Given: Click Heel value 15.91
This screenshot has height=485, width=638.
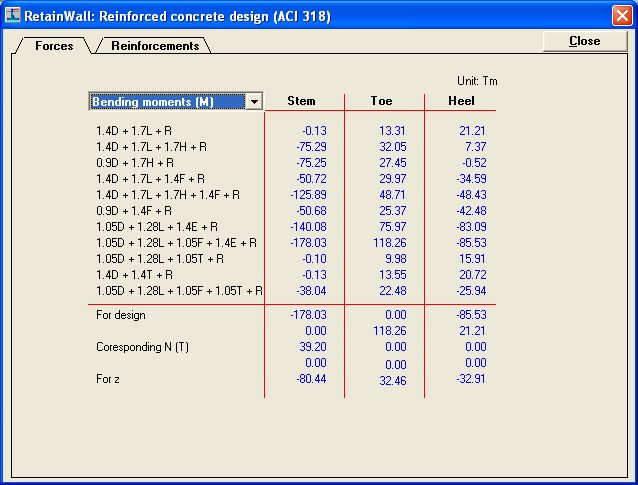Looking at the screenshot, I should coord(473,259).
